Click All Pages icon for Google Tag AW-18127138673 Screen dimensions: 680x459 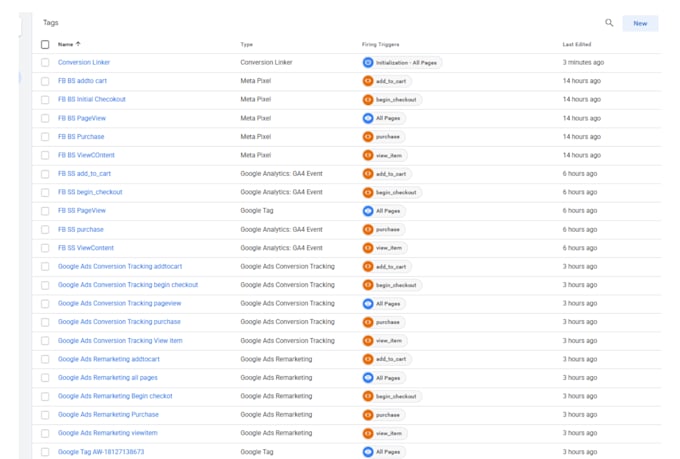pyautogui.click(x=368, y=452)
